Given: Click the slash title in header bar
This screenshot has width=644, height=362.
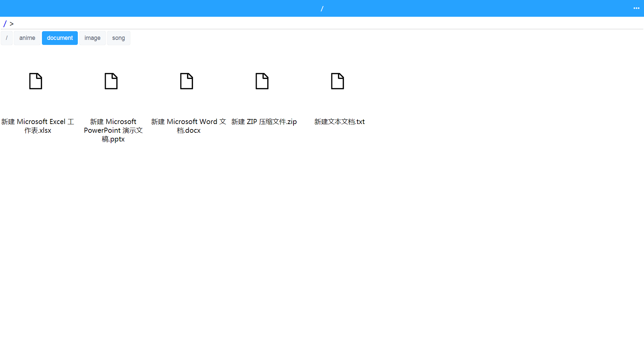Looking at the screenshot, I should click(322, 8).
